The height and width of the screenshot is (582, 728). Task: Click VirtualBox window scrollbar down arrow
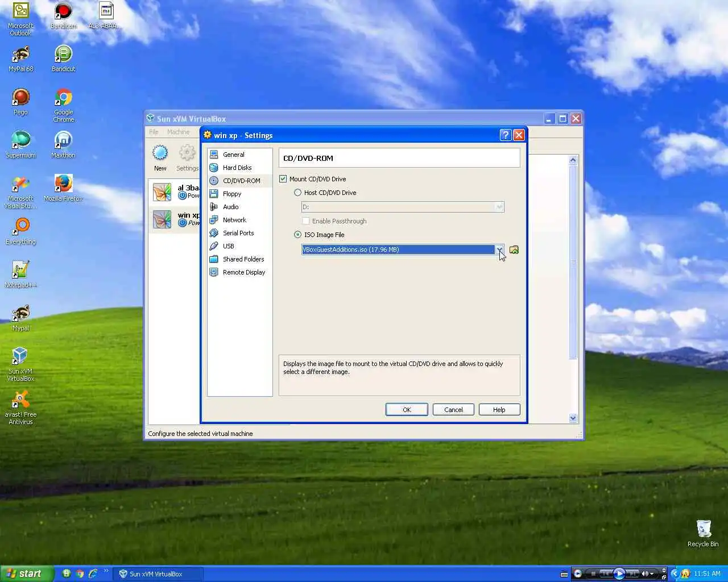(573, 418)
